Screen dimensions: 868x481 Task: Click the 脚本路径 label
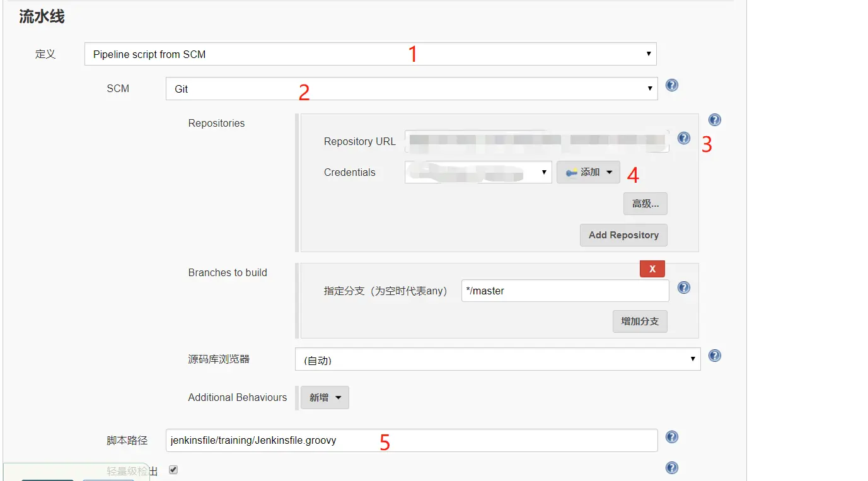point(127,441)
